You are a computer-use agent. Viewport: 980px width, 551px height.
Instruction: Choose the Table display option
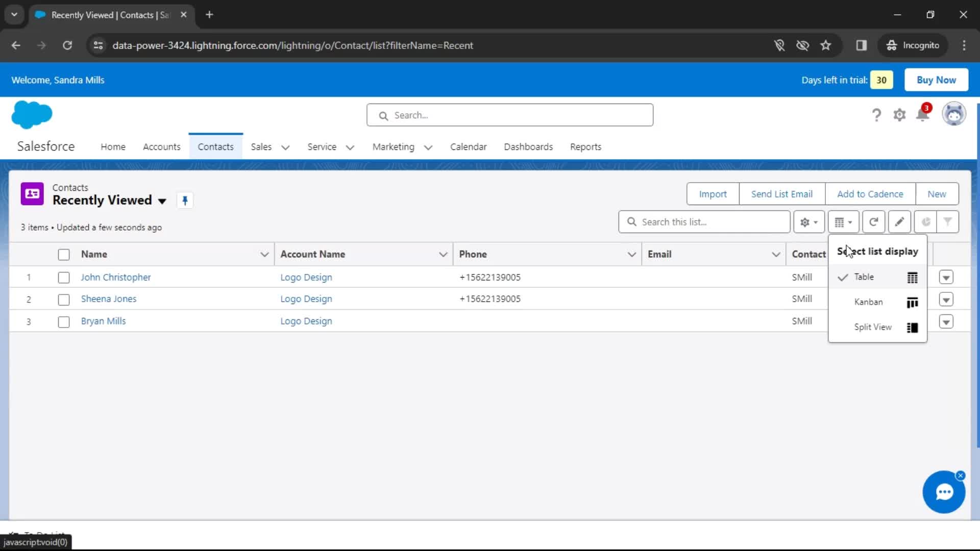click(x=877, y=277)
